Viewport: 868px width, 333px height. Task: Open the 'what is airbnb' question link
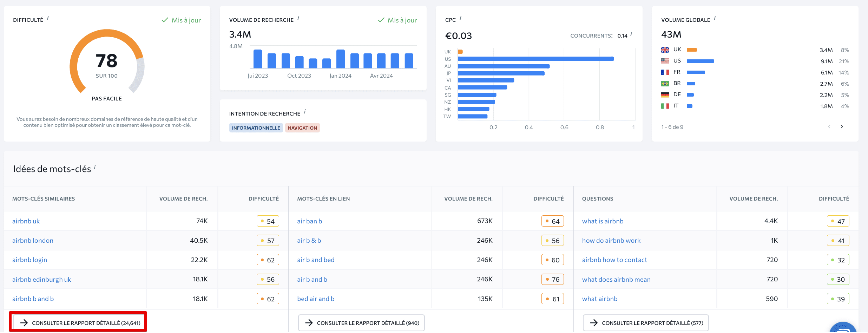pyautogui.click(x=603, y=221)
